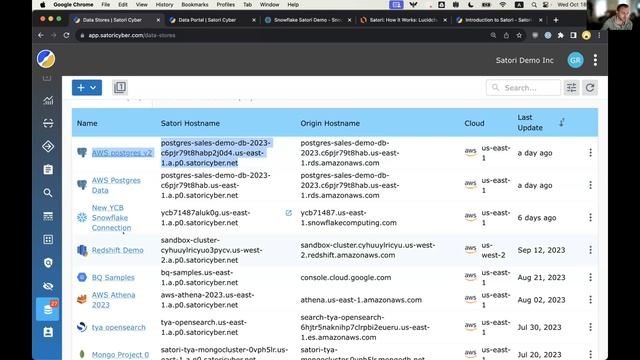
Task: Open row menu for tya opensearch
Action: (590, 327)
